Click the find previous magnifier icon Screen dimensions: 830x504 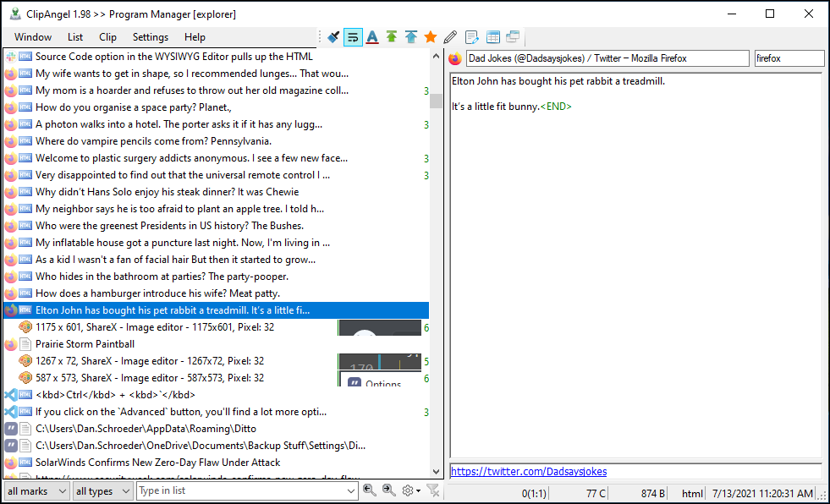coord(370,490)
